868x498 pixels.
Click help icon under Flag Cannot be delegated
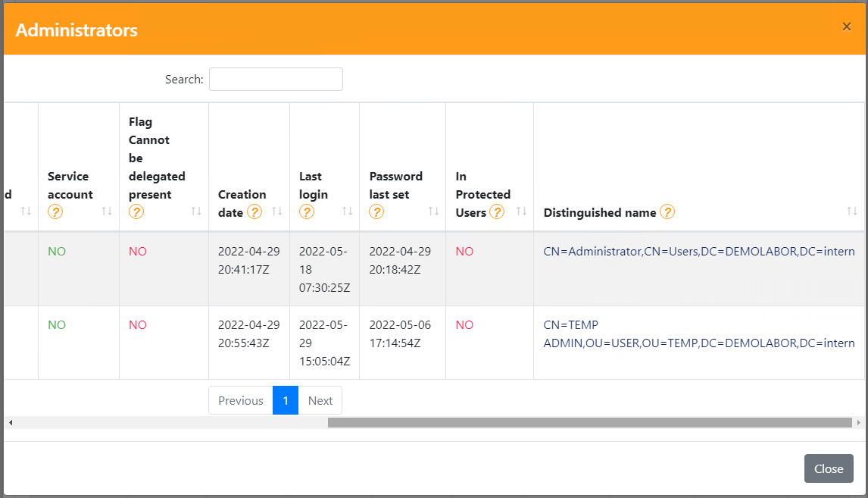(136, 212)
